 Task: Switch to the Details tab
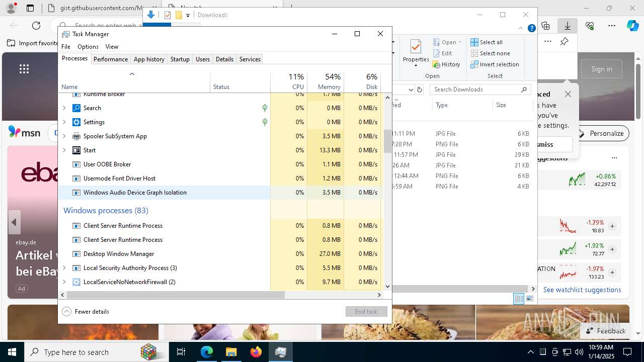224,59
